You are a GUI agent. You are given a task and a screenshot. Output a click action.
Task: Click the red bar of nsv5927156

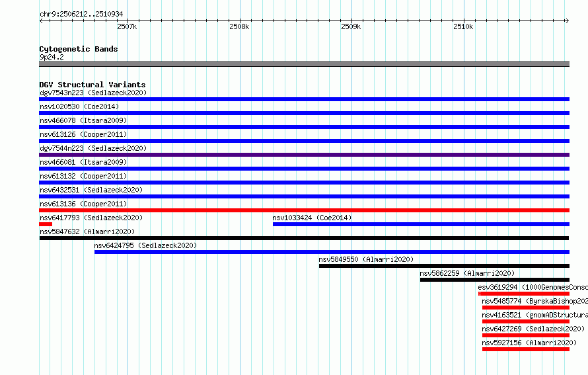pos(526,349)
